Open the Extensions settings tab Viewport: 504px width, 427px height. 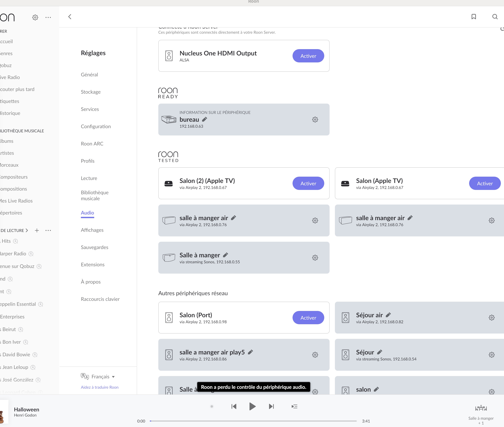(x=93, y=265)
